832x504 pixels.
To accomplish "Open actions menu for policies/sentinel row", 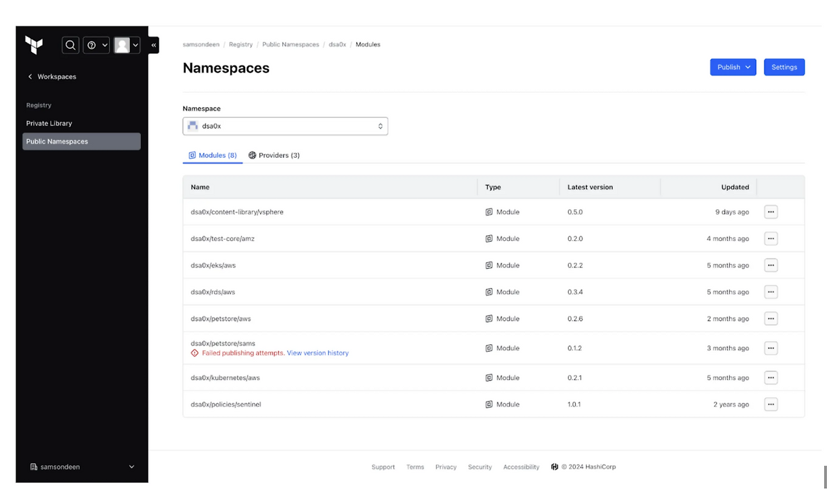I will (x=771, y=405).
